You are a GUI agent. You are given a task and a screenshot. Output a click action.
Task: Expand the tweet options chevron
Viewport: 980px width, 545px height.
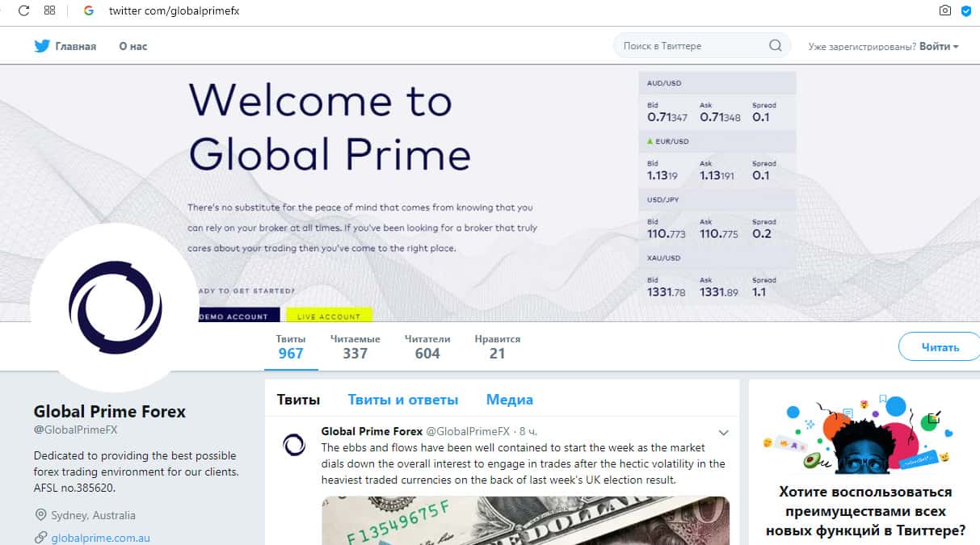pyautogui.click(x=723, y=433)
